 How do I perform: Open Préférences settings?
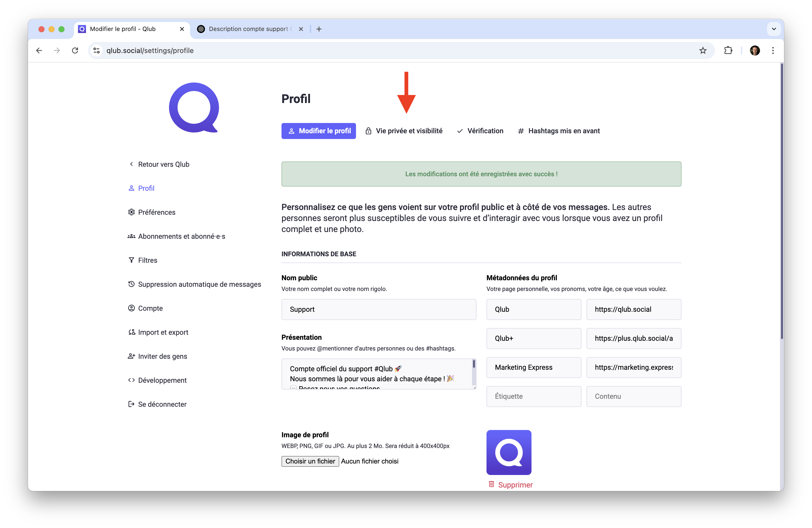[152, 212]
